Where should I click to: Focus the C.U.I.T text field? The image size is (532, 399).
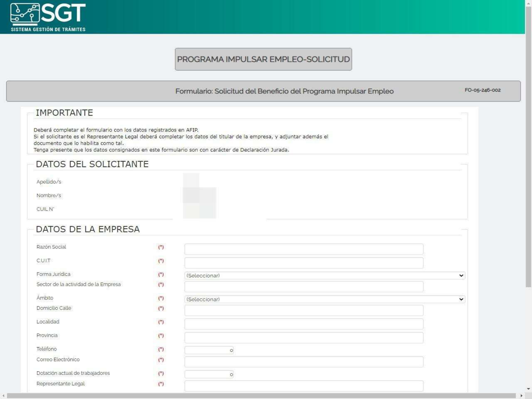click(x=304, y=263)
